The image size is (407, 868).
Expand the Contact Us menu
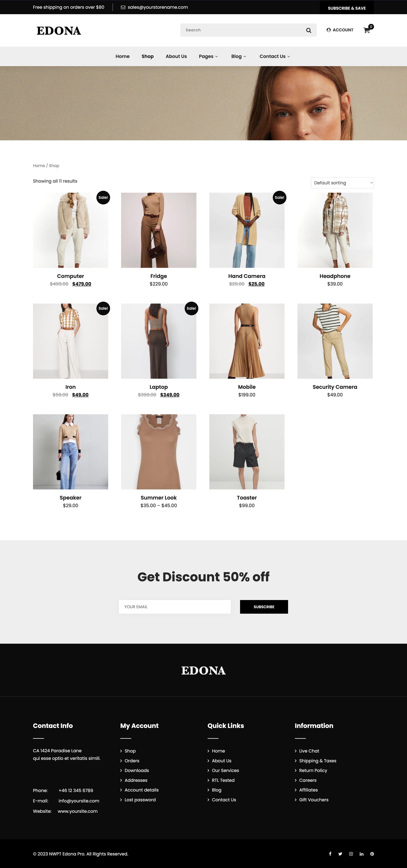pyautogui.click(x=275, y=56)
